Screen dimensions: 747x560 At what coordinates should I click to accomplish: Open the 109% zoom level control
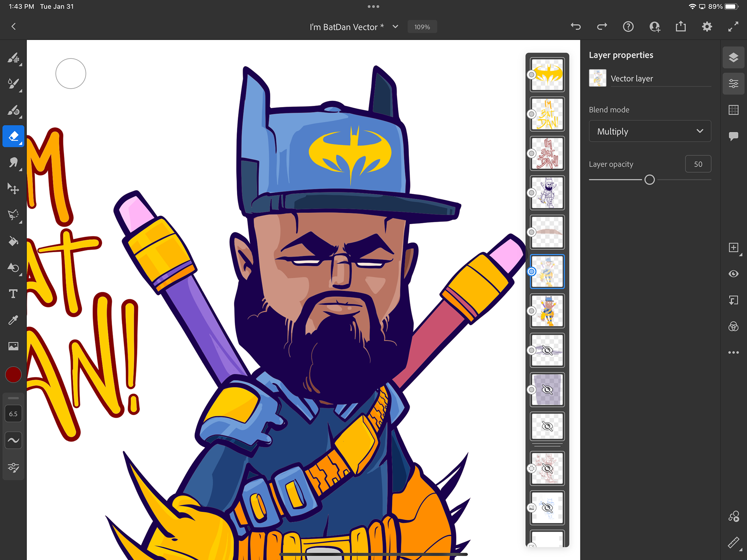tap(422, 27)
